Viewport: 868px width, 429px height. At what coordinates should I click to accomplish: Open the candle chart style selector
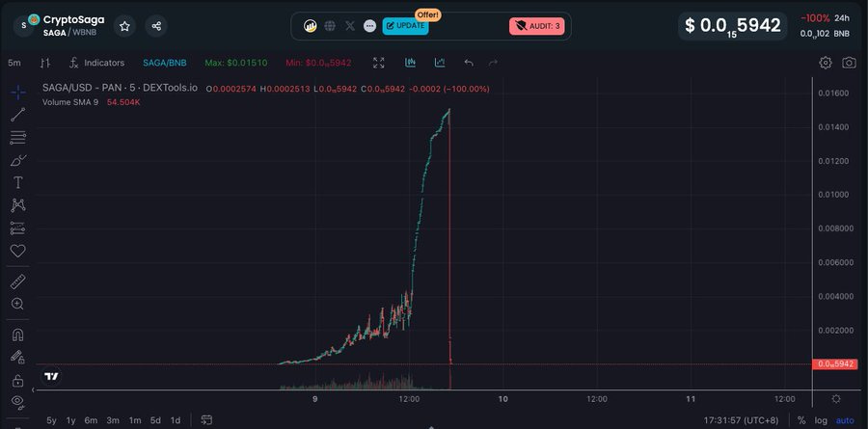pyautogui.click(x=45, y=63)
